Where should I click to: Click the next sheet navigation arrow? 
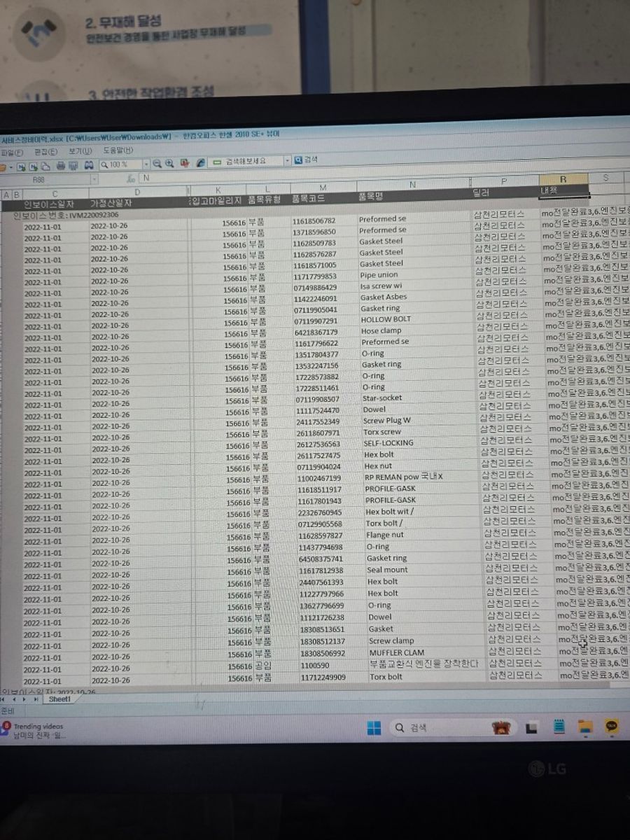click(24, 699)
